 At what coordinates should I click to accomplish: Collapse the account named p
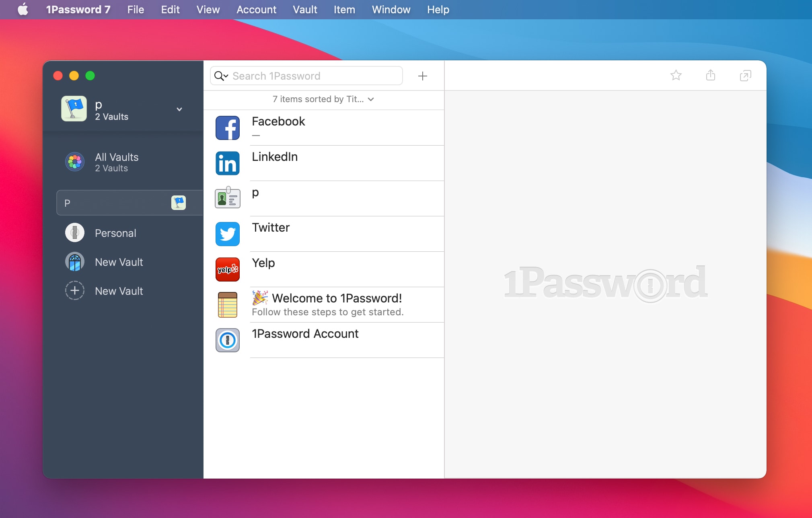(179, 109)
